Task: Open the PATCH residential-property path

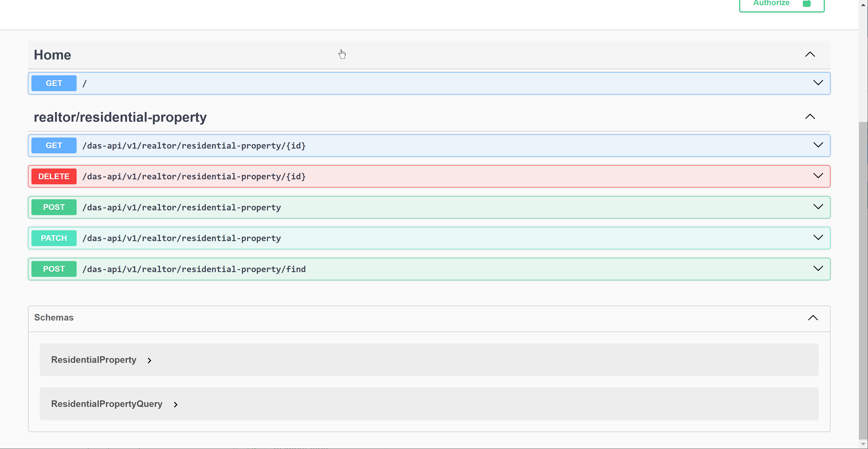Action: point(182,238)
